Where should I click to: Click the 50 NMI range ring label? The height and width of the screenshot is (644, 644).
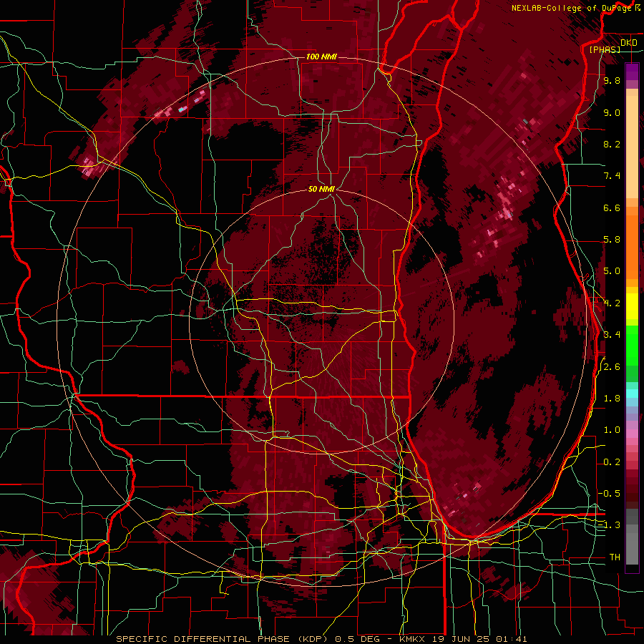321,190
